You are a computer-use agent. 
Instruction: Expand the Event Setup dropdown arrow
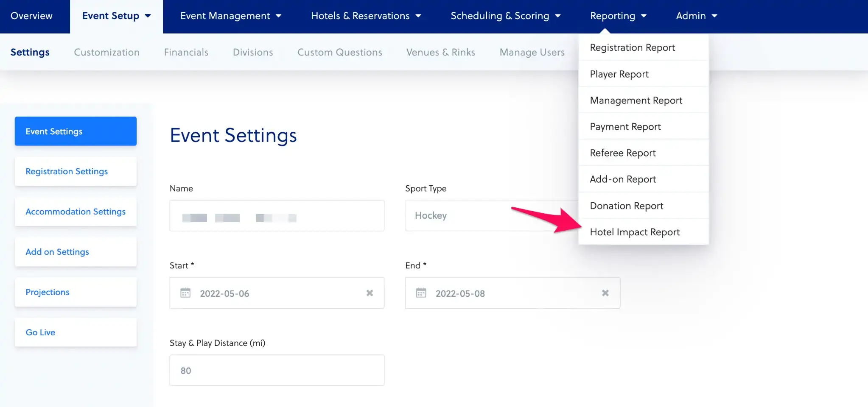point(148,16)
